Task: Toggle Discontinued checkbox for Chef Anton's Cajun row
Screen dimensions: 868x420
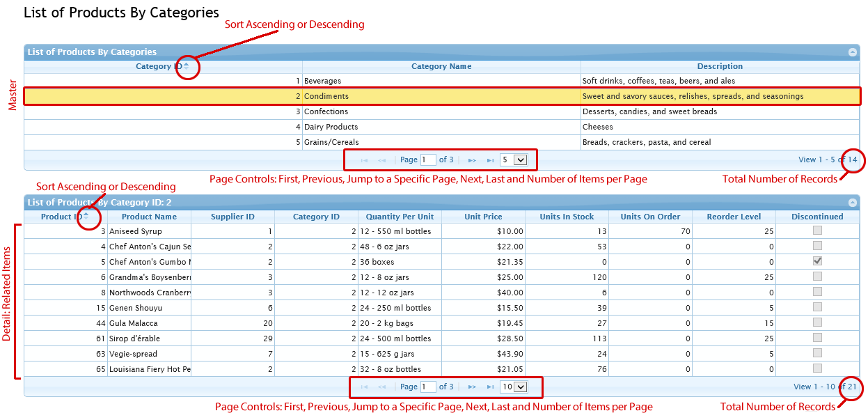Action: (817, 246)
